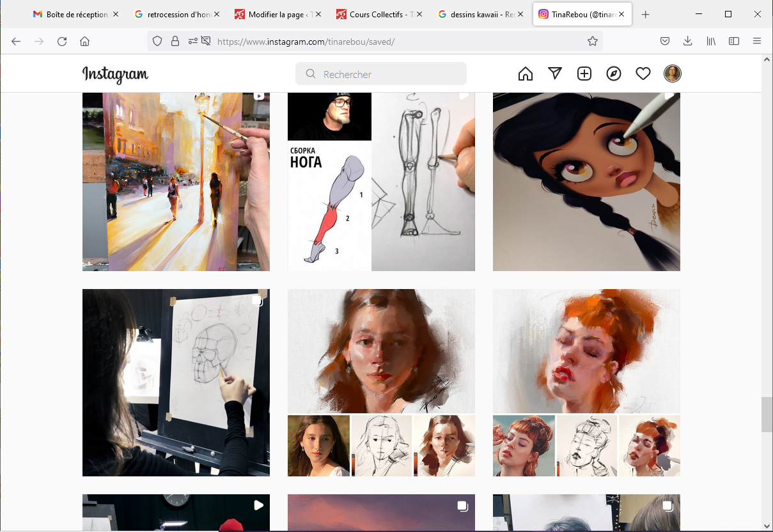The image size is (773, 532).
Task: Open a new browser tab
Action: point(646,14)
